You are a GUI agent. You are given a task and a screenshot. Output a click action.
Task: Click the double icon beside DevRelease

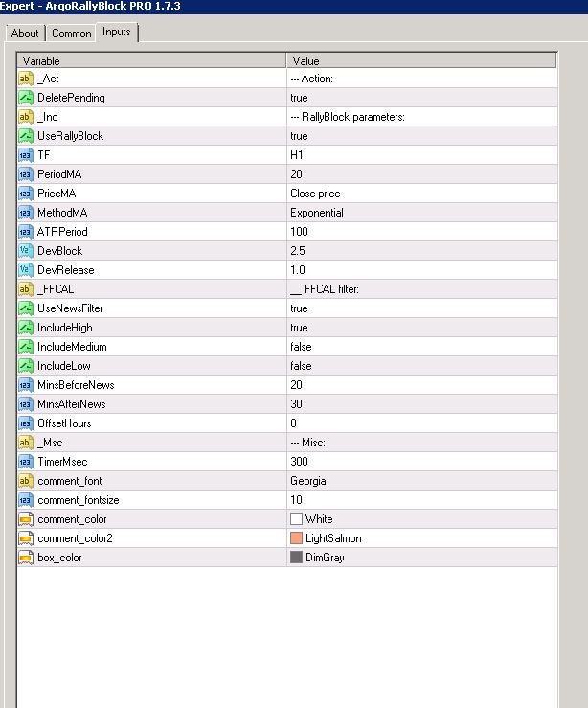pos(26,270)
